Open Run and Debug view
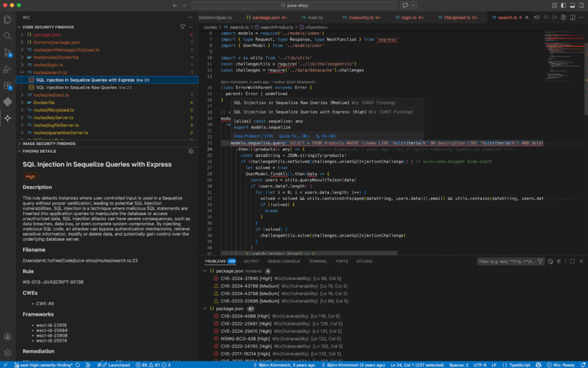This screenshot has height=368, width=588. pyautogui.click(x=8, y=69)
